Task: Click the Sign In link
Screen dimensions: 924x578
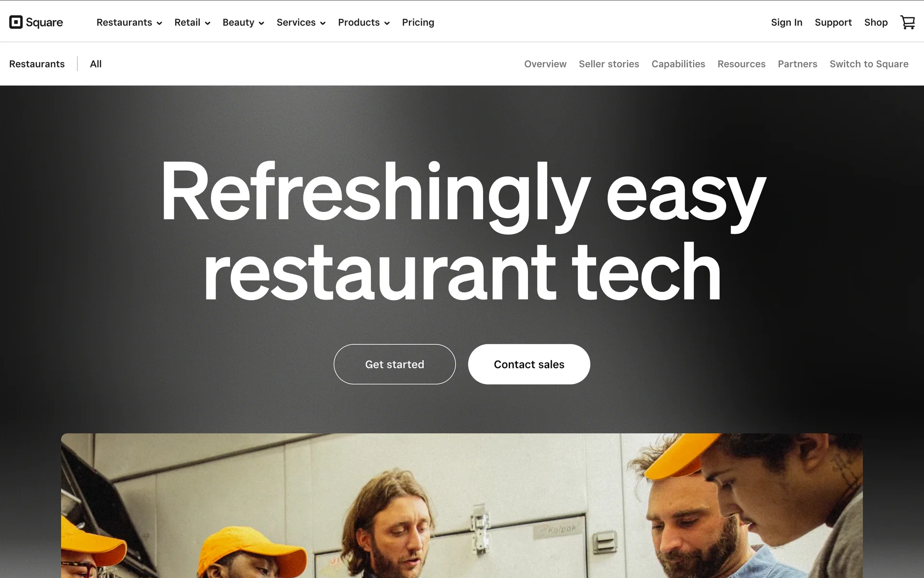Action: 786,22
